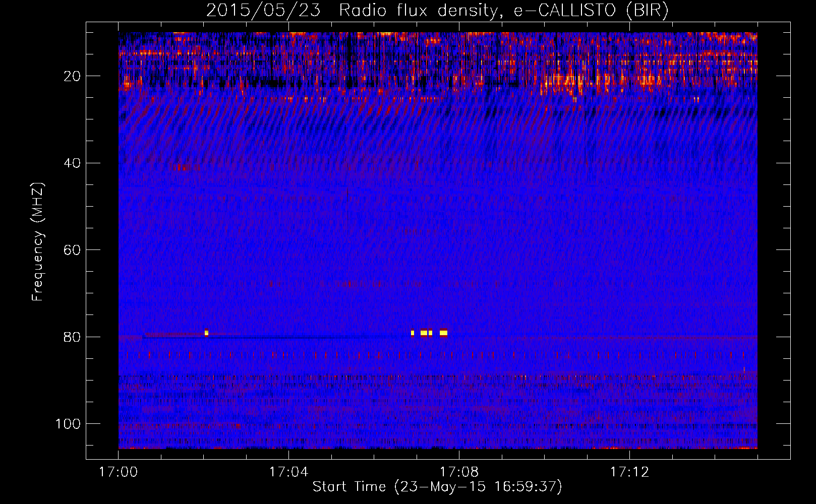
Task: Click the 20 frequency tick label
Action: tap(73, 76)
